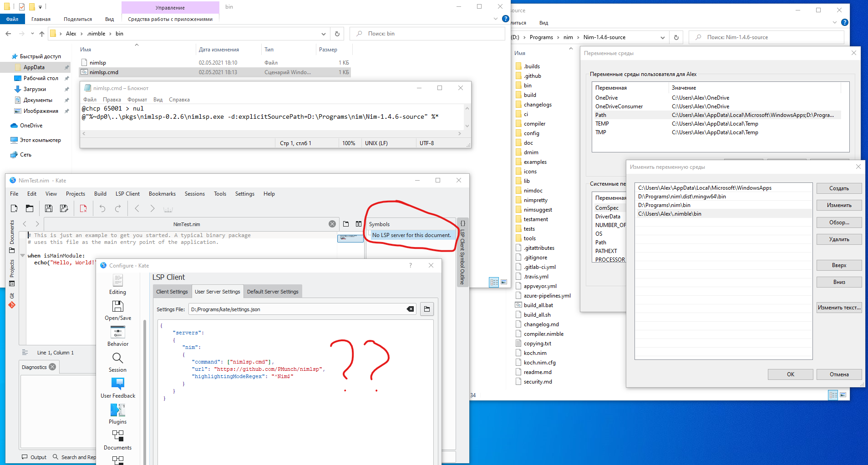Screen dimensions: 868x465
Task: Click Удалить button in env variable editor
Action: [x=839, y=239]
